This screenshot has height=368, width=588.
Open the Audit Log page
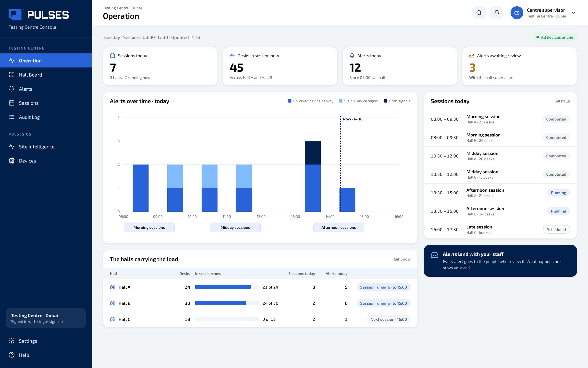click(46, 117)
